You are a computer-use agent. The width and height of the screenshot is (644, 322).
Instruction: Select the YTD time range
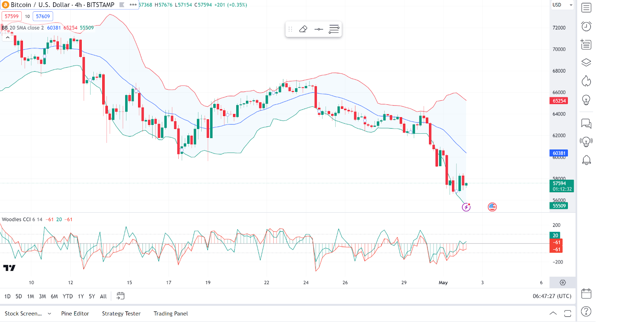[x=68, y=296]
